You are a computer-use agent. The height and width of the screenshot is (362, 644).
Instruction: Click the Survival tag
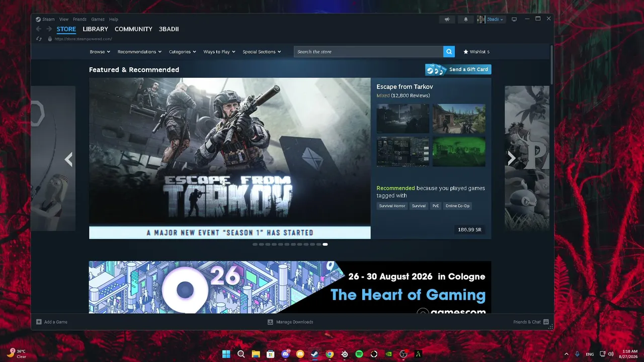point(419,206)
